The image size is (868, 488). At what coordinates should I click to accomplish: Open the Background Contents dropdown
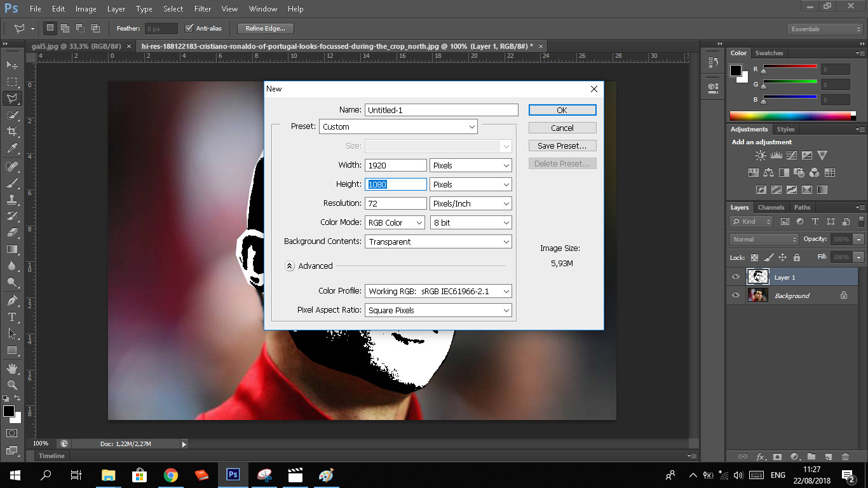click(x=438, y=241)
